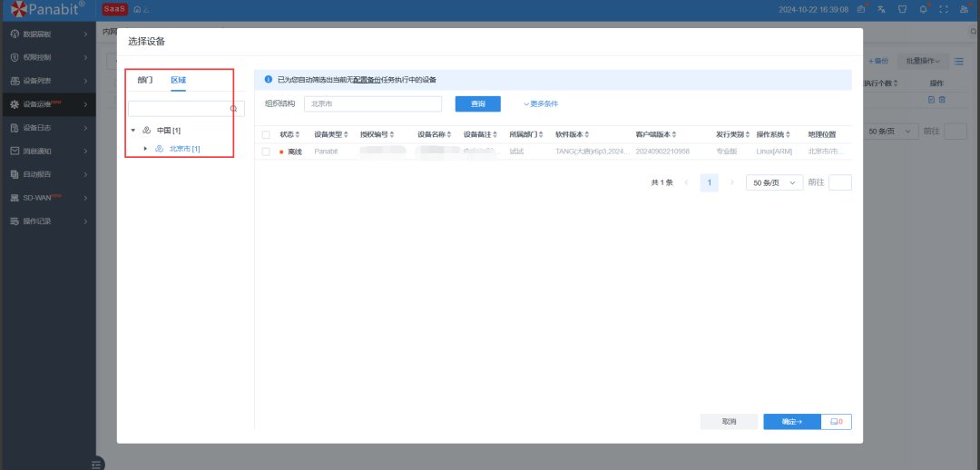The width and height of the screenshot is (980, 470).
Task: Open the task clipboard icon in top bar
Action: pyautogui.click(x=862, y=9)
